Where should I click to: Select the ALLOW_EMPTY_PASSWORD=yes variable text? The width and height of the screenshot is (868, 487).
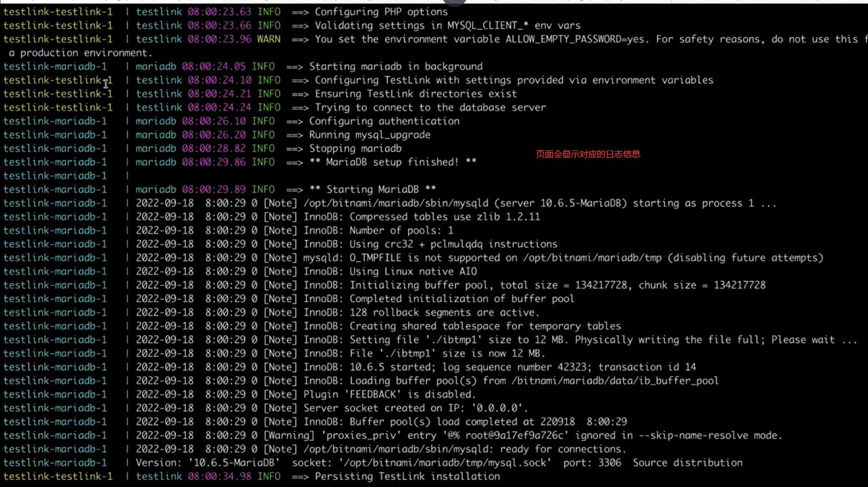pyautogui.click(x=575, y=39)
